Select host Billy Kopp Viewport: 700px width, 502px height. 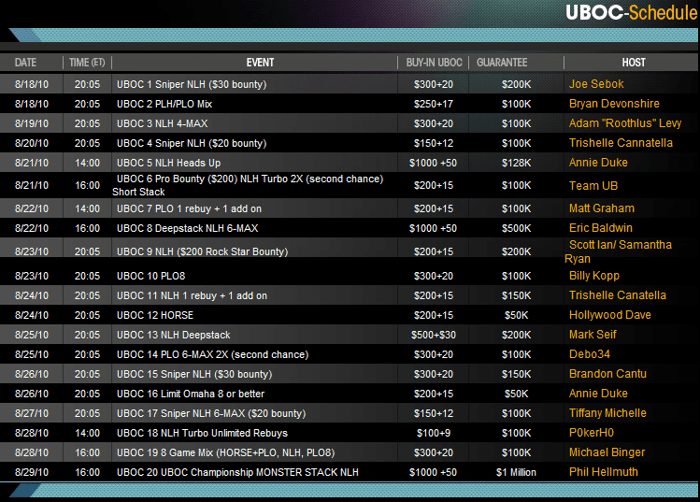tap(594, 276)
